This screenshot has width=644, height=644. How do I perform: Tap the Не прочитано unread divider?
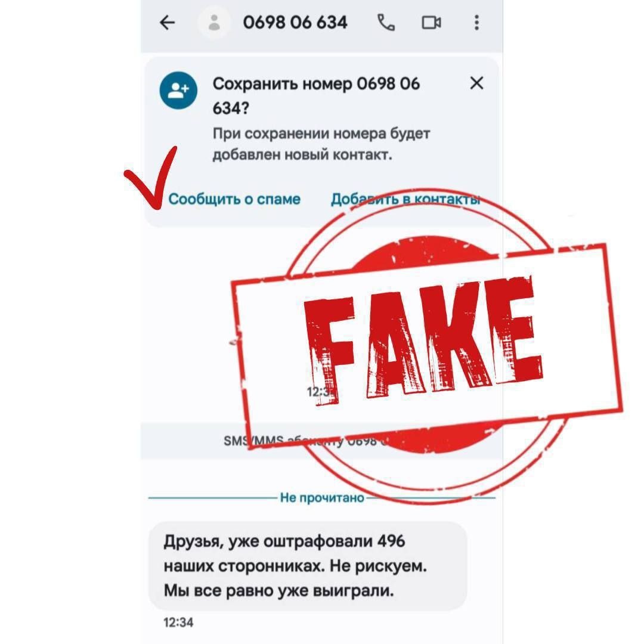322,498
